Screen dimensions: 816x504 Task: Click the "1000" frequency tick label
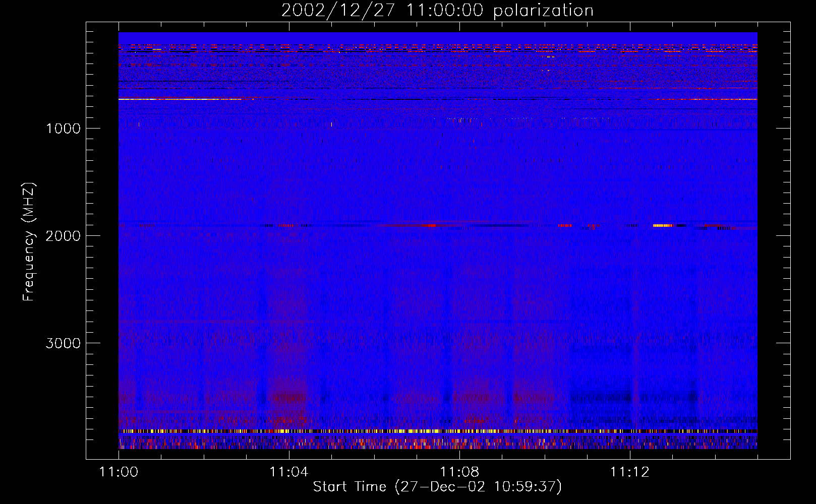click(x=63, y=129)
